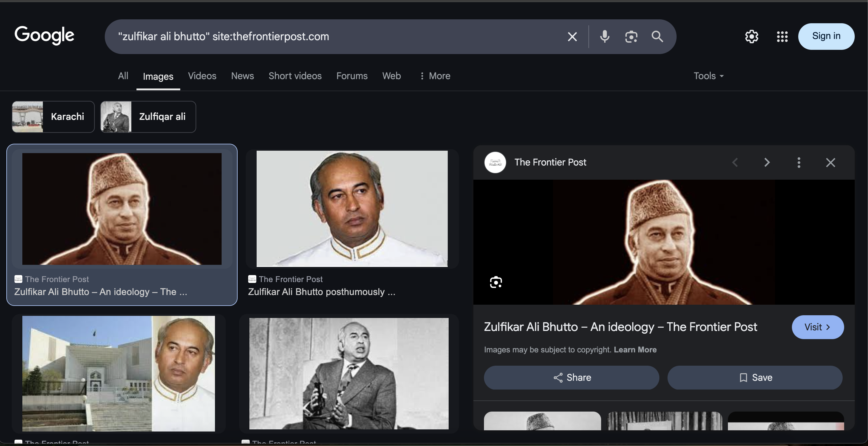Open second related image in preview panel

(664, 421)
